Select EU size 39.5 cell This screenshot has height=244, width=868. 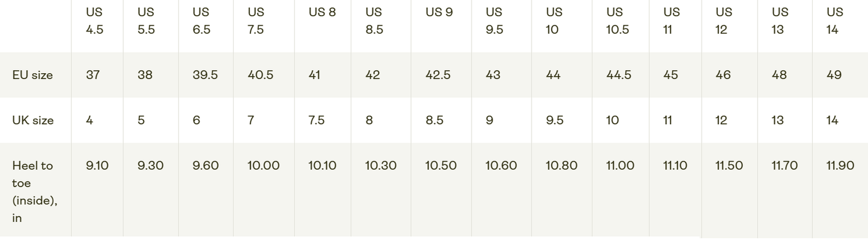pos(205,75)
